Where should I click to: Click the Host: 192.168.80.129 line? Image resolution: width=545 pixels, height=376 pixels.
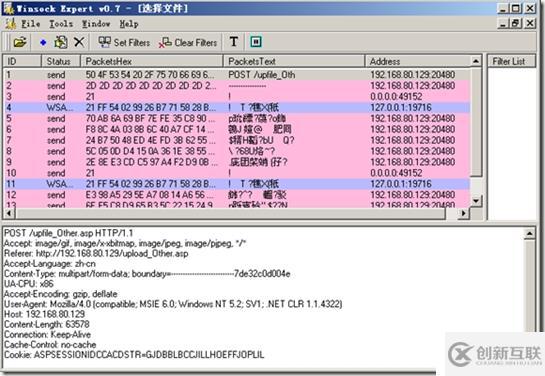44,314
